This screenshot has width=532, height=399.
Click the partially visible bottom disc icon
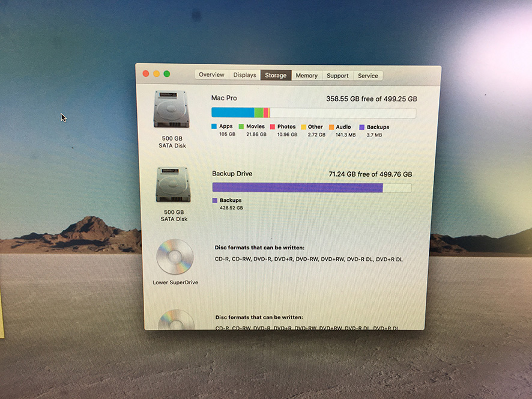pyautogui.click(x=175, y=320)
